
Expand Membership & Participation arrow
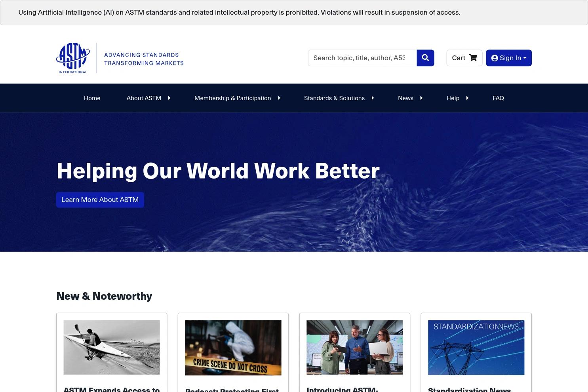point(279,98)
